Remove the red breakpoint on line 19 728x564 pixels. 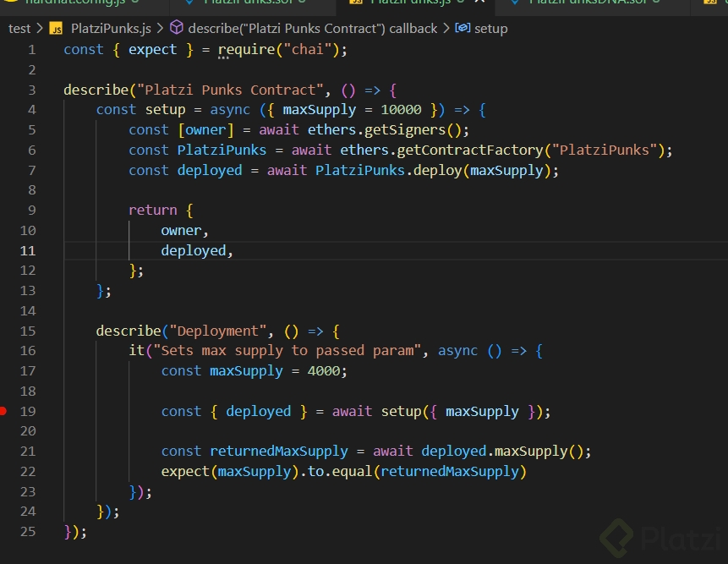tap(3, 411)
